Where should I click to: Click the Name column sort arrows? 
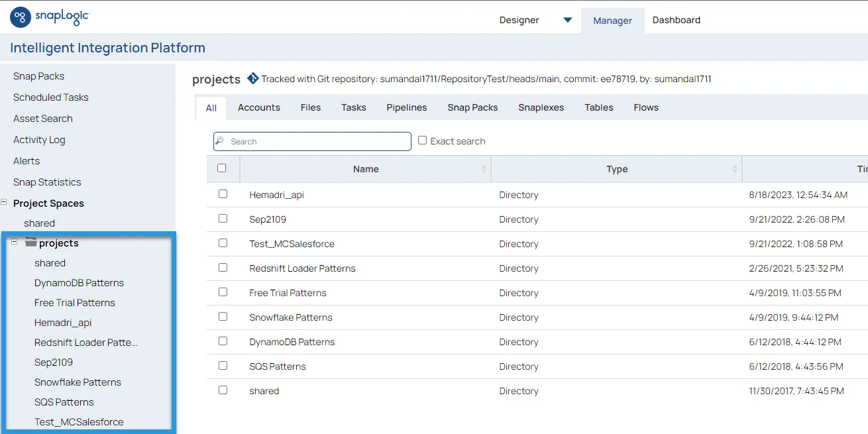[x=484, y=170]
